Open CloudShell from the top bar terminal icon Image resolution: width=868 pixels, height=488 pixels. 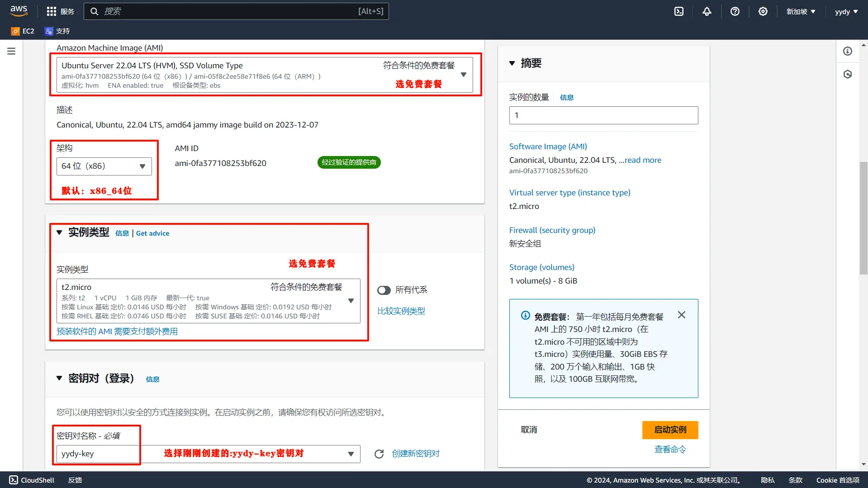[679, 11]
